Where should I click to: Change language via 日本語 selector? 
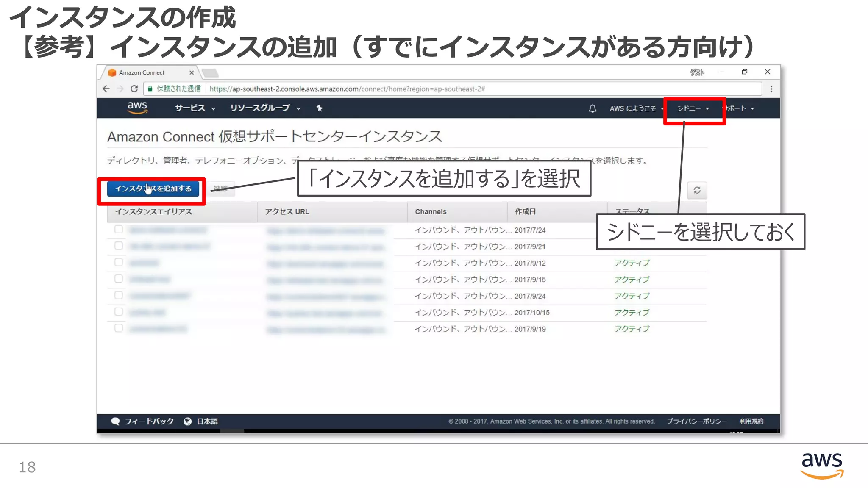pos(206,421)
